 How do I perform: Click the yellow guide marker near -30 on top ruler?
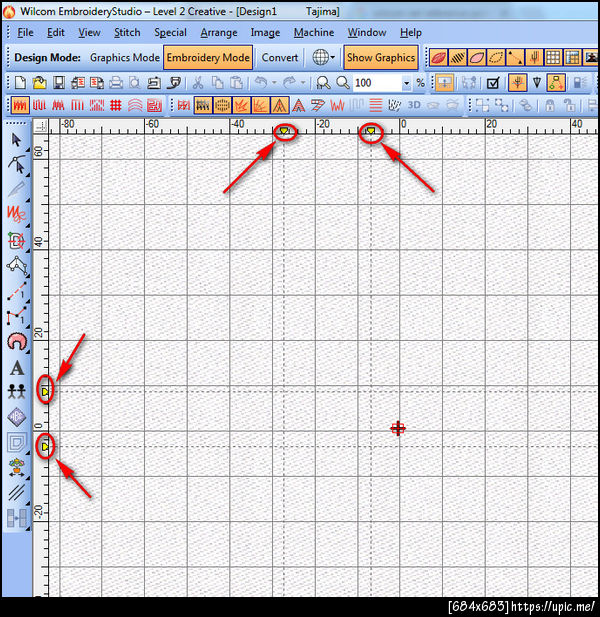tap(284, 131)
